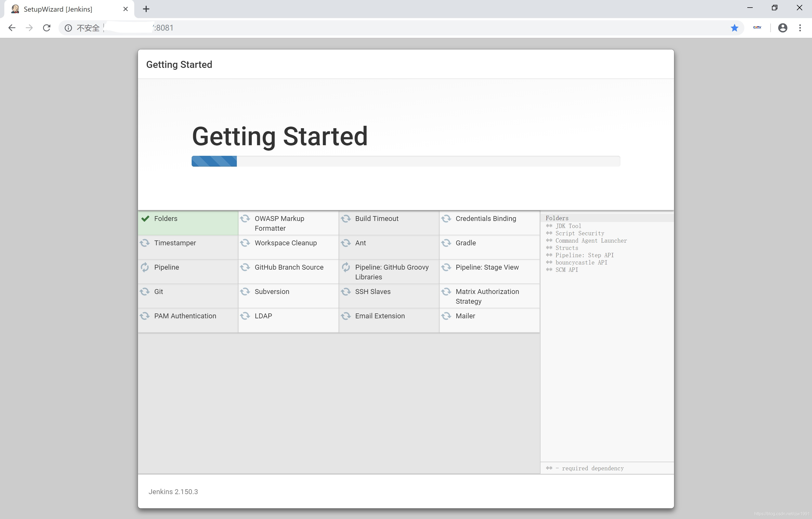The image size is (812, 519).
Task: Click Folders entry in install log
Action: [557, 218]
